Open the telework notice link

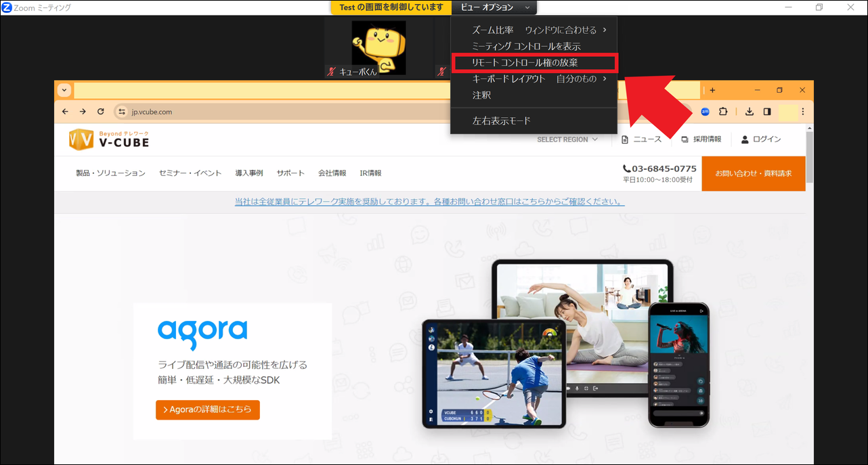(429, 202)
